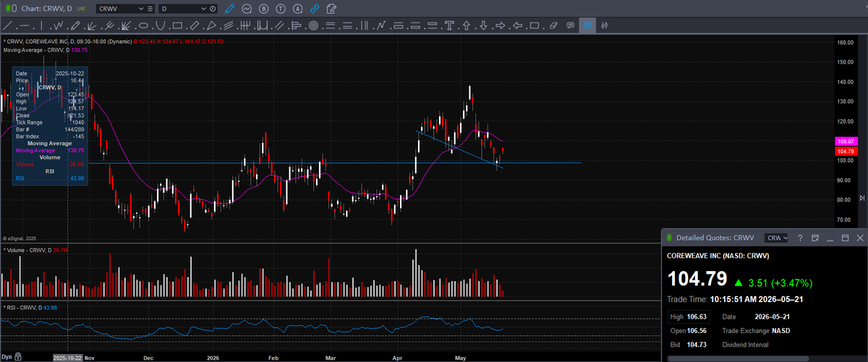Click the COREWEAVE INC (NASD: CRWV) heading
The height and width of the screenshot is (362, 868).
tap(718, 255)
